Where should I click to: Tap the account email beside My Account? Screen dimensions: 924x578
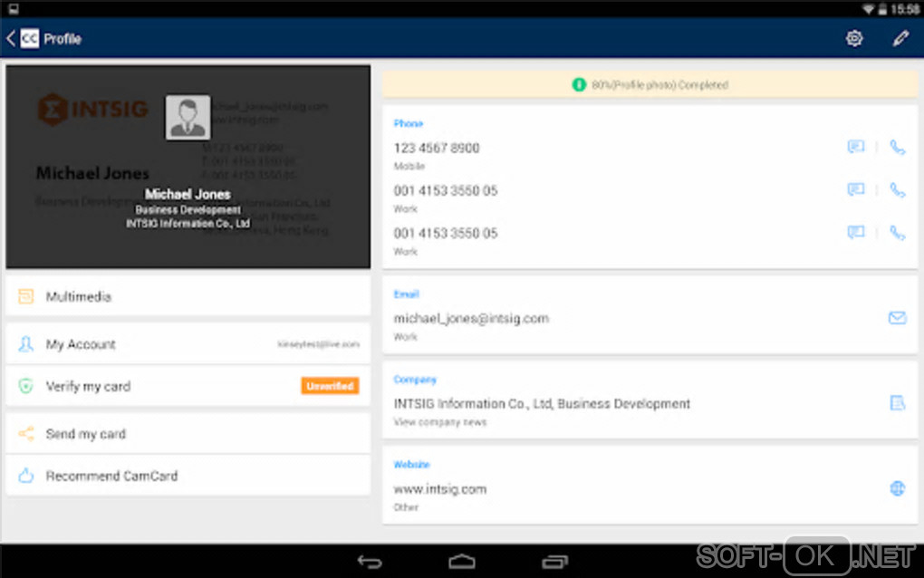[x=318, y=344]
